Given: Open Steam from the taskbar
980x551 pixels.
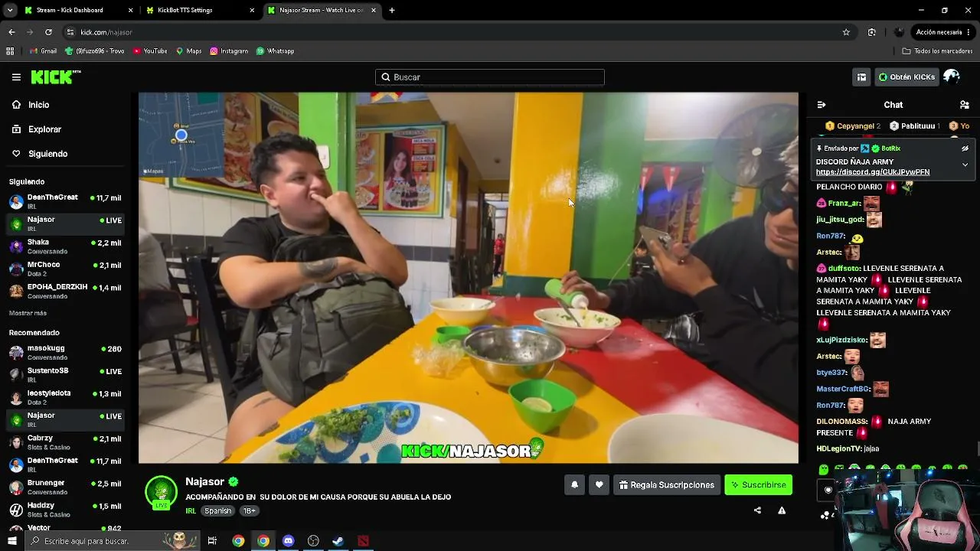Looking at the screenshot, I should tap(338, 541).
